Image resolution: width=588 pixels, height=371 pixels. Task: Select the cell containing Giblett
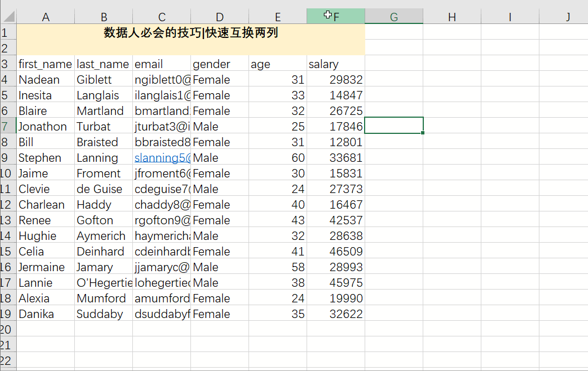click(103, 79)
